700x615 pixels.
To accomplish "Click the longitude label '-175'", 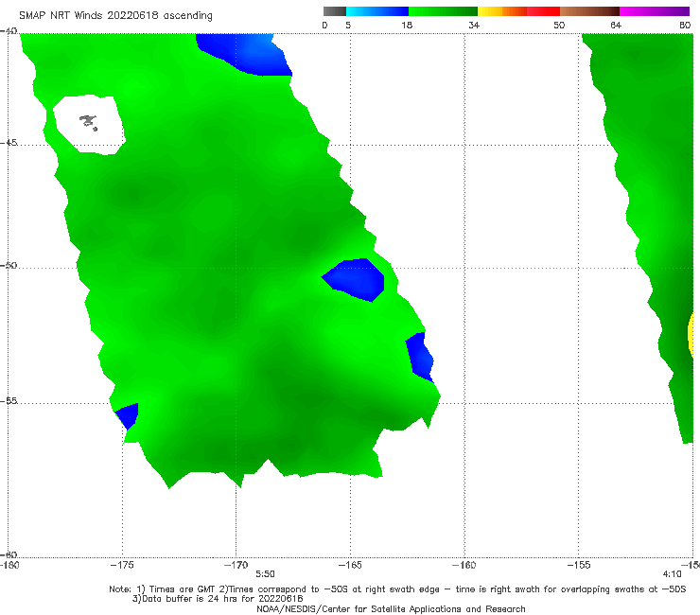I will 122,565.
